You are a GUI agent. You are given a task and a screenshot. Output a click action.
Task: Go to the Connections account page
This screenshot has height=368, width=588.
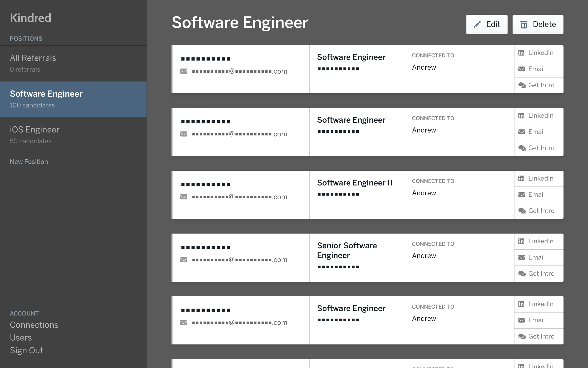34,325
